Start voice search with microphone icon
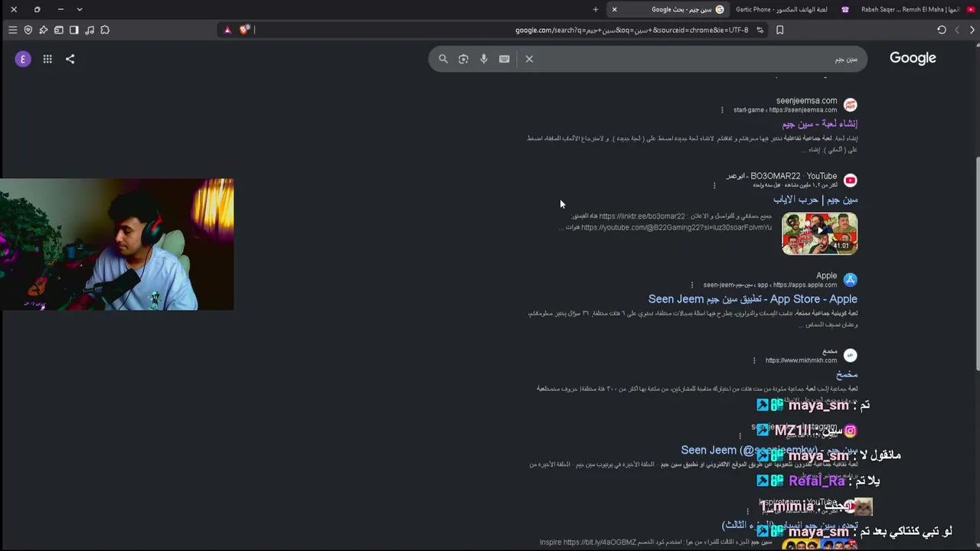Image resolution: width=980 pixels, height=551 pixels. click(484, 59)
